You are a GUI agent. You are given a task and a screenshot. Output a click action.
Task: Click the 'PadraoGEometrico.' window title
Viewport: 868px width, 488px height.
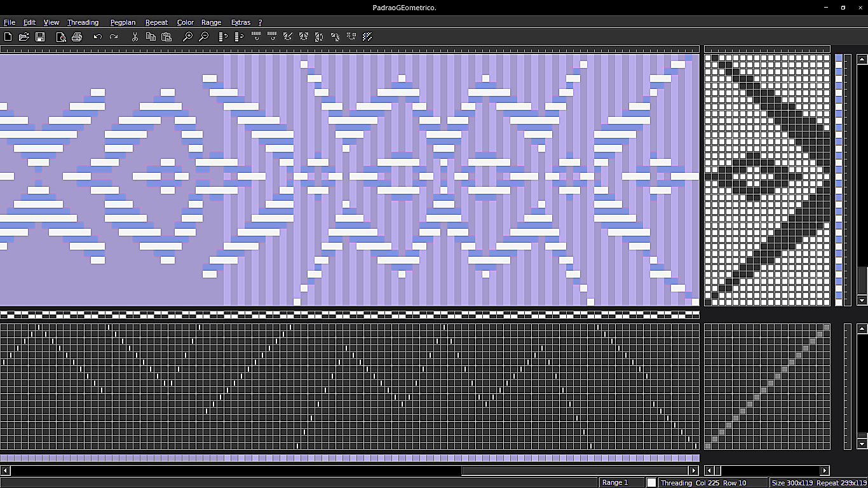point(404,8)
